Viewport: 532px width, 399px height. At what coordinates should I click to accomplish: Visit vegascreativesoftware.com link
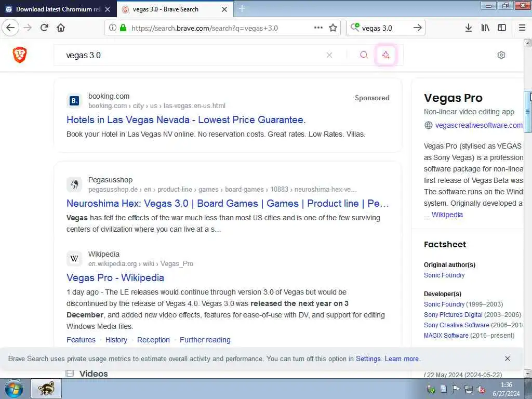(x=478, y=125)
